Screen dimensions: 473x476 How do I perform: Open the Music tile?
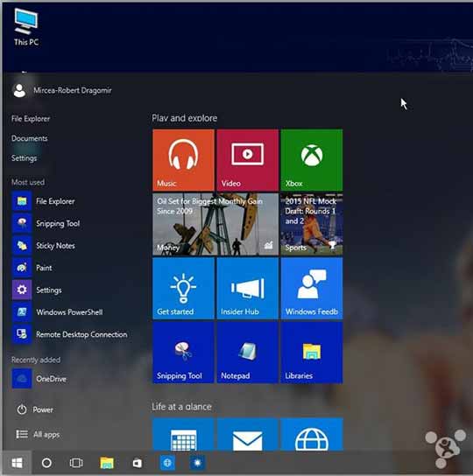point(183,160)
